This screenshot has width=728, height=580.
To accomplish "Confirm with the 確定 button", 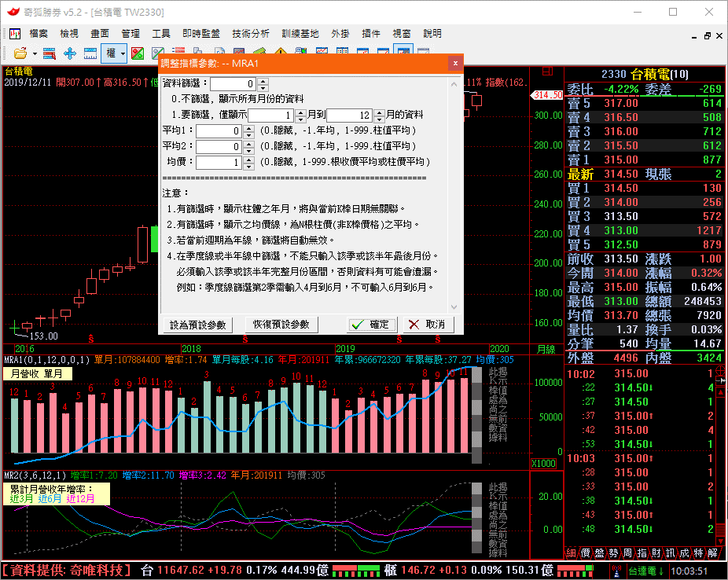I will (x=372, y=325).
